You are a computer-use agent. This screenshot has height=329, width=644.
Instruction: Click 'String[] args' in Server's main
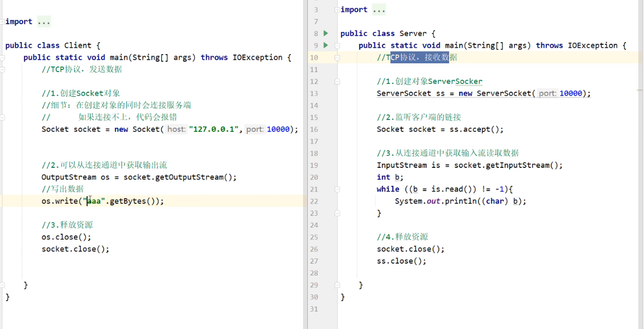click(495, 45)
